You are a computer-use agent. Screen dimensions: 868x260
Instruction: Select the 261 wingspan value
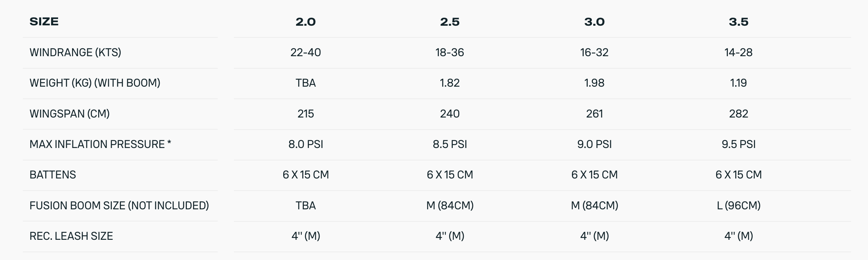tap(594, 114)
